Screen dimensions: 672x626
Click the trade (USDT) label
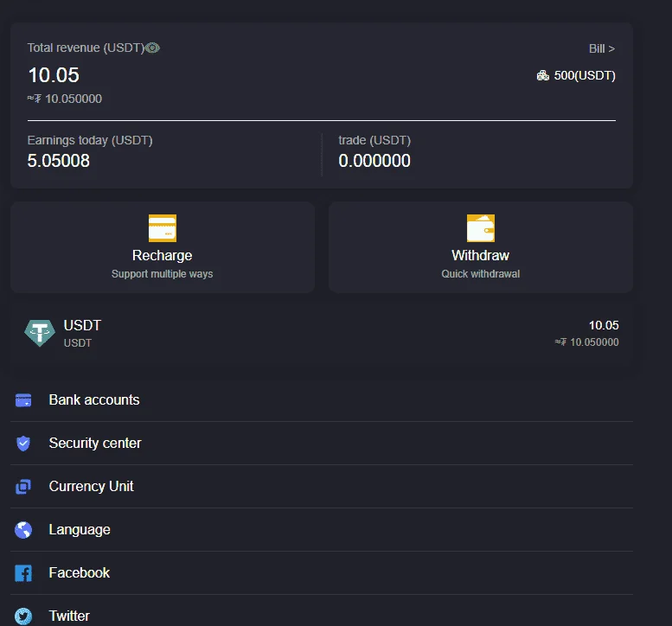click(374, 141)
